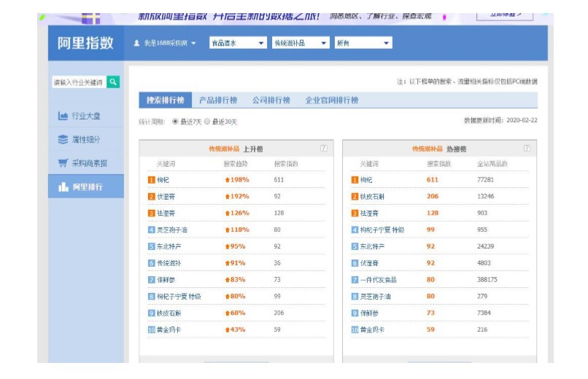
Task: Switch to 产品排行榜 tab
Action: (218, 100)
